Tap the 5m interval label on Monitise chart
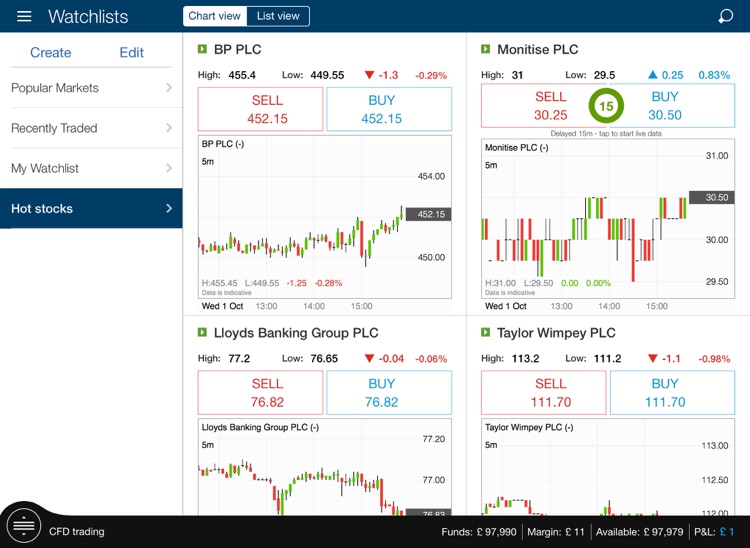The width and height of the screenshot is (750, 548). coord(491,165)
